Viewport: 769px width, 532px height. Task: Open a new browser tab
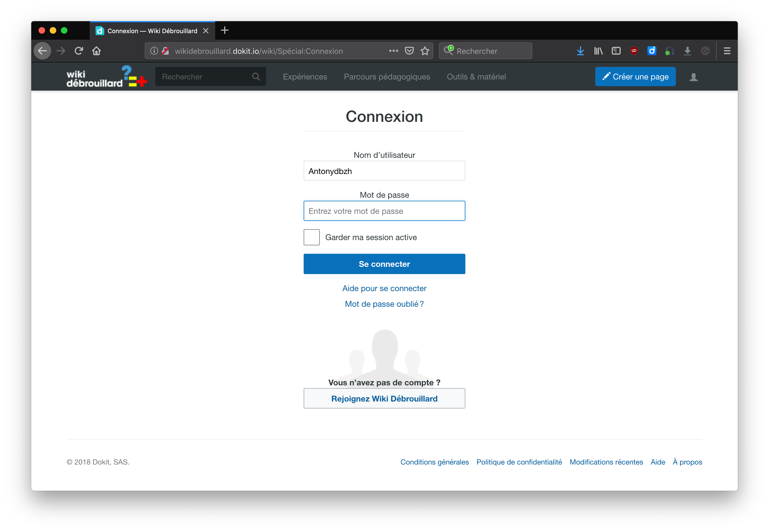click(x=225, y=30)
